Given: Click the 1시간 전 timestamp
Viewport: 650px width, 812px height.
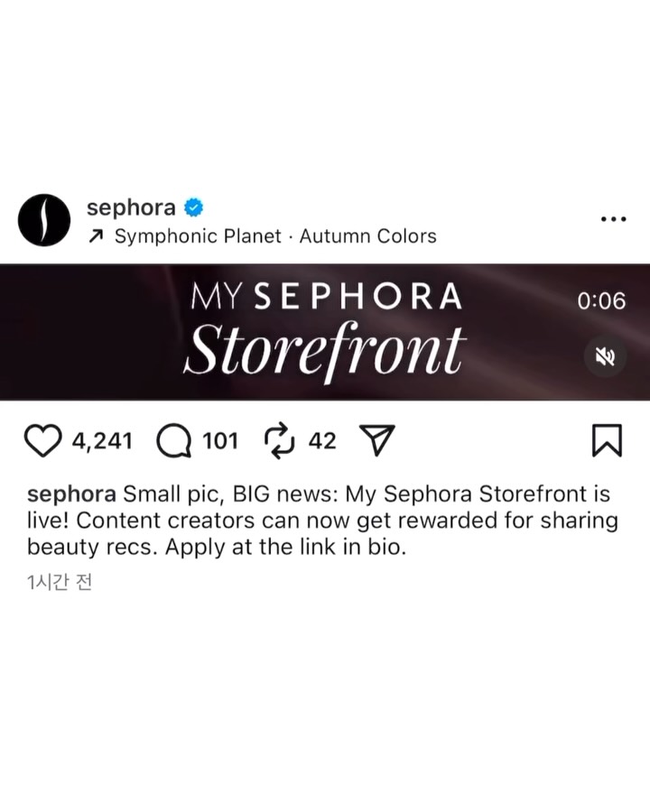Looking at the screenshot, I should pos(60,583).
